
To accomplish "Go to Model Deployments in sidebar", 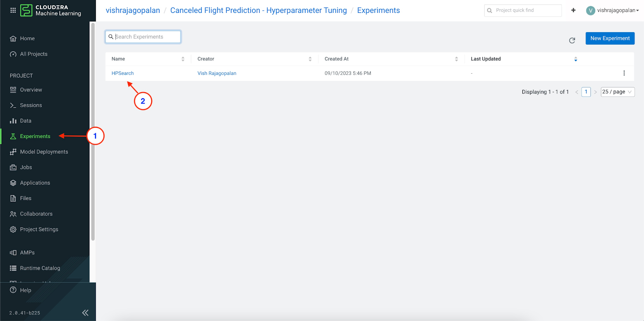I will tap(44, 152).
